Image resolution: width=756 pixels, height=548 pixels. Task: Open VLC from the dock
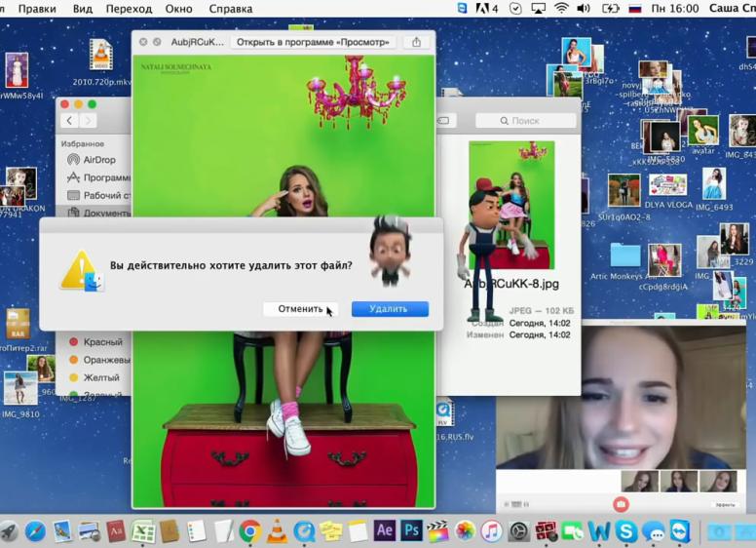coord(277,531)
